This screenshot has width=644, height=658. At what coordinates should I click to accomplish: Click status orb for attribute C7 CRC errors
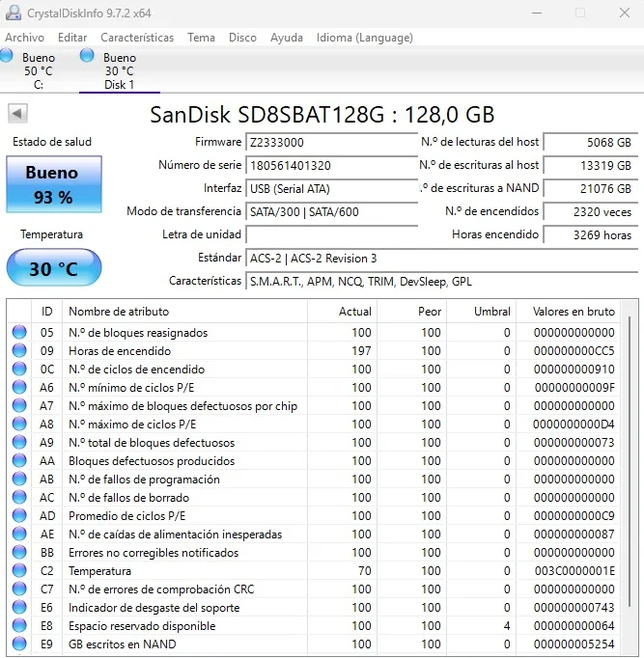click(x=19, y=589)
